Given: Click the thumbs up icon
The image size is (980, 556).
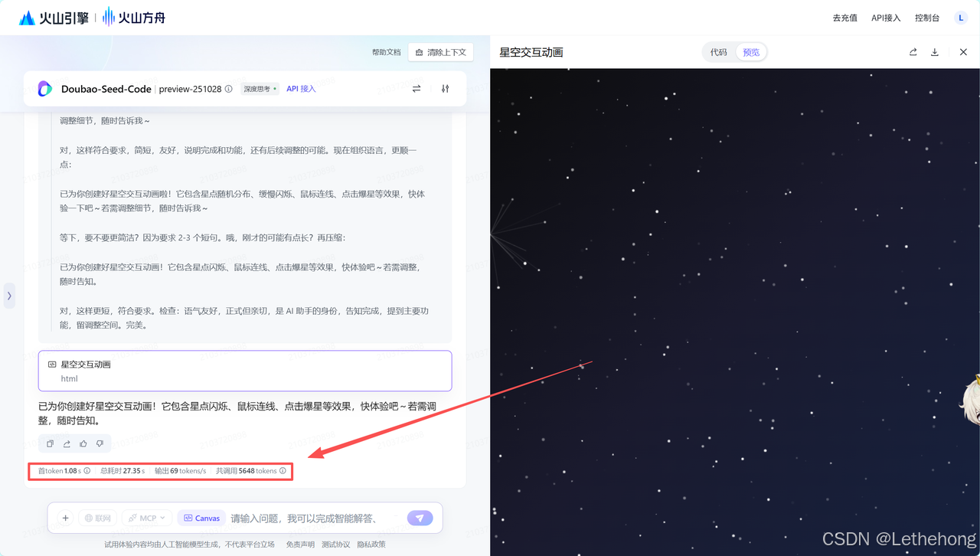Looking at the screenshot, I should 83,443.
